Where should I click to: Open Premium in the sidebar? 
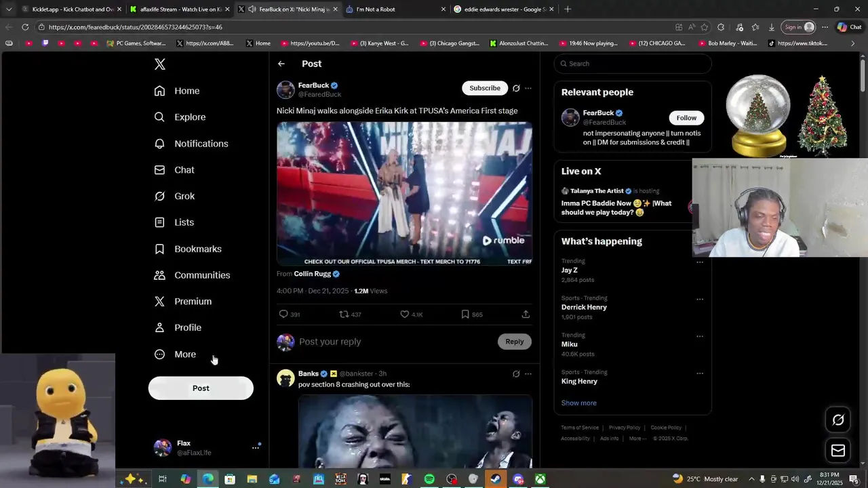(183, 302)
